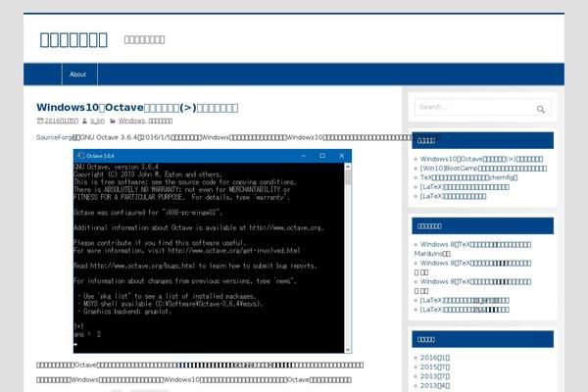The width and height of the screenshot is (588, 392).
Task: Click the search magnifier icon
Action: tap(540, 109)
